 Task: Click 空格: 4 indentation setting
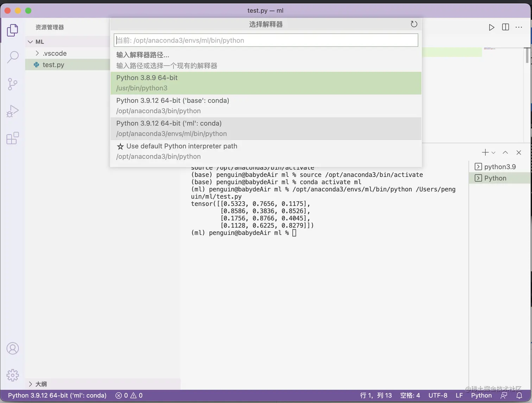click(x=410, y=395)
